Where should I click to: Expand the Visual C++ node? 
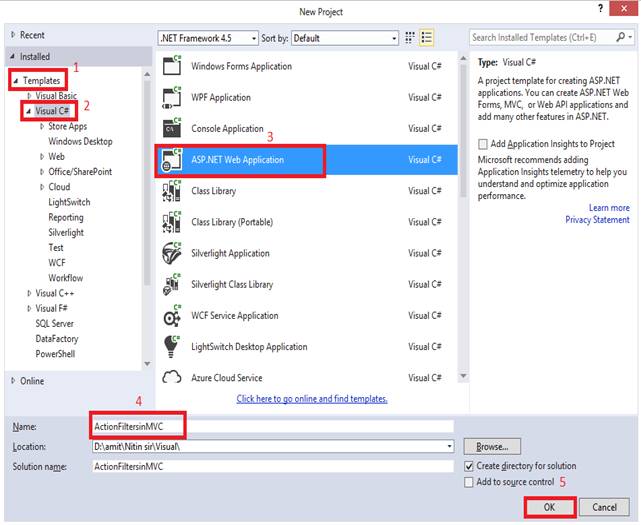pyautogui.click(x=29, y=293)
